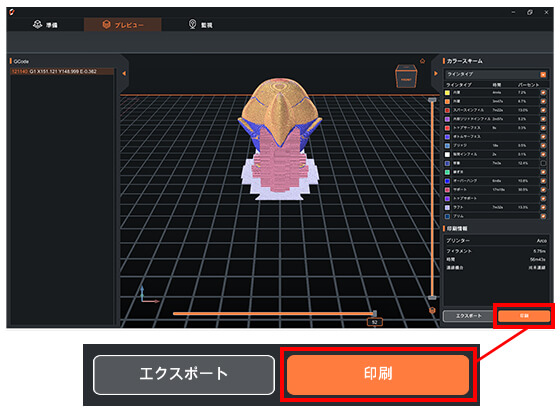Click the ラインタイプ column header

[459, 85]
